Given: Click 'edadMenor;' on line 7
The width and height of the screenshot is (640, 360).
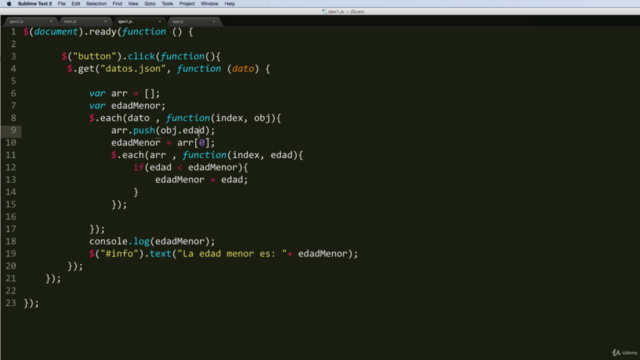Looking at the screenshot, I should coord(138,106).
